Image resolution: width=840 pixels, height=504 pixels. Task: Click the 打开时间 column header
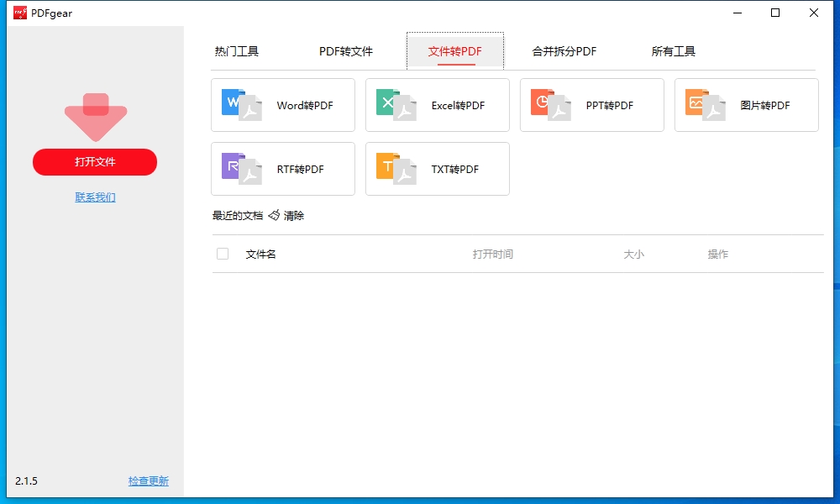(493, 254)
